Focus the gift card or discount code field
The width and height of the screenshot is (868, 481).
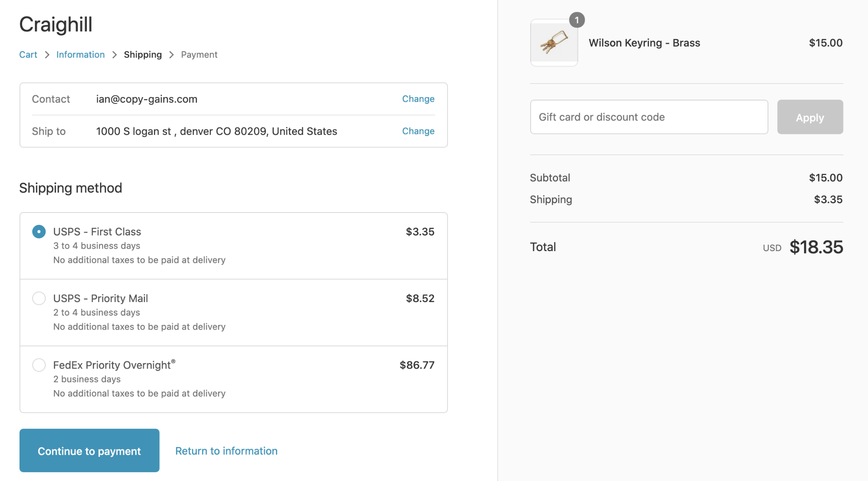tap(648, 117)
